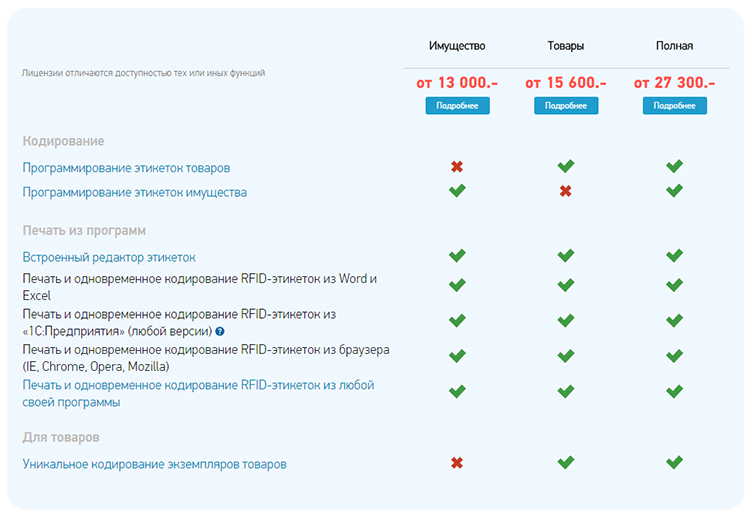
Task: Click the от 15 600.- price
Action: coord(566,83)
